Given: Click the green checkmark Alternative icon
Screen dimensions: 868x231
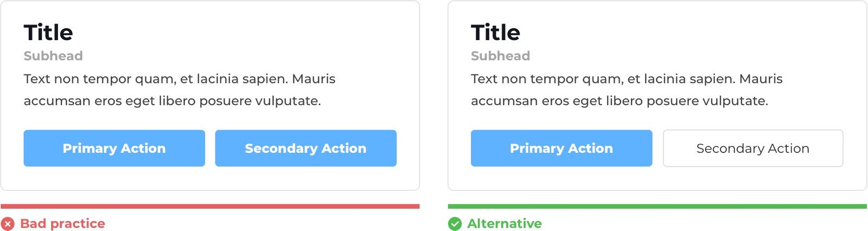Looking at the screenshot, I should coord(455,224).
